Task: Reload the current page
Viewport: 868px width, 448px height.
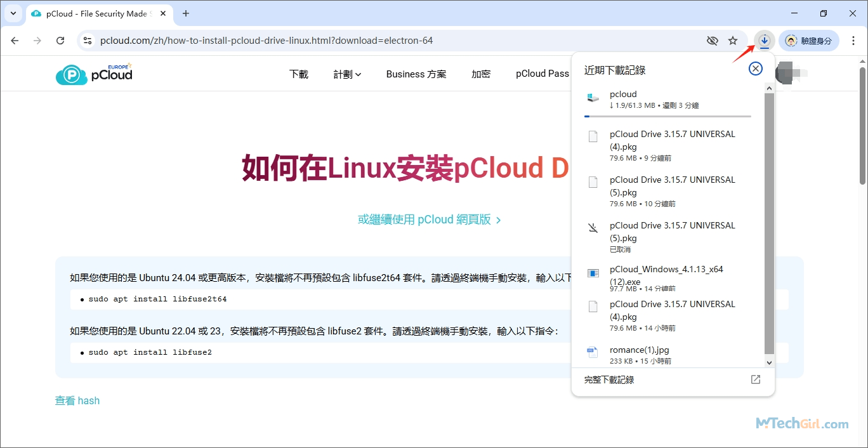Action: [60, 41]
